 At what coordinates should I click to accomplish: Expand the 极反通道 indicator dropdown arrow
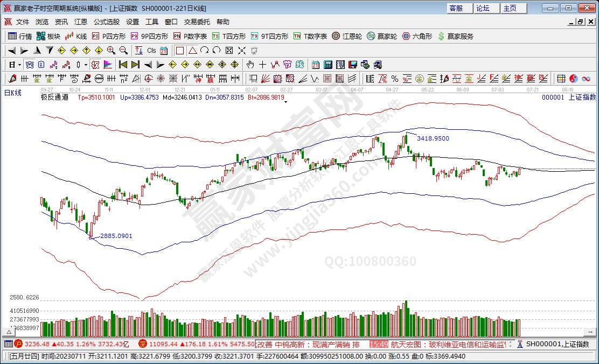pyautogui.click(x=285, y=101)
